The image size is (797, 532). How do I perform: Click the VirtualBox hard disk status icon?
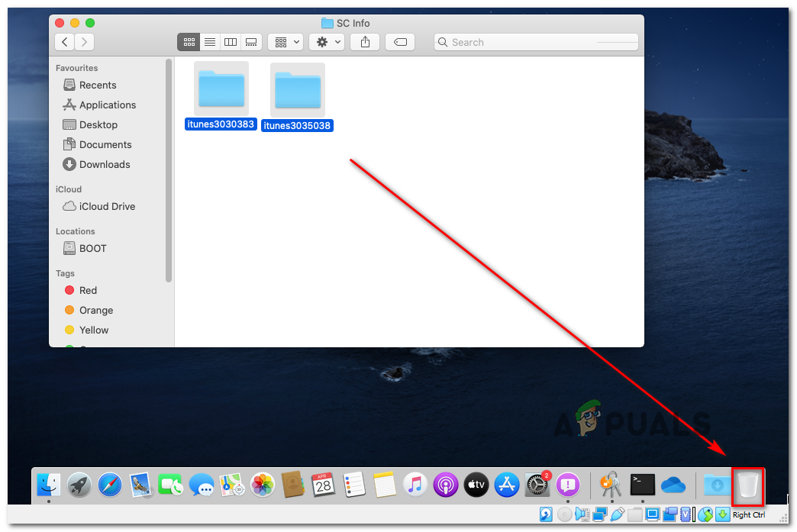tap(546, 514)
